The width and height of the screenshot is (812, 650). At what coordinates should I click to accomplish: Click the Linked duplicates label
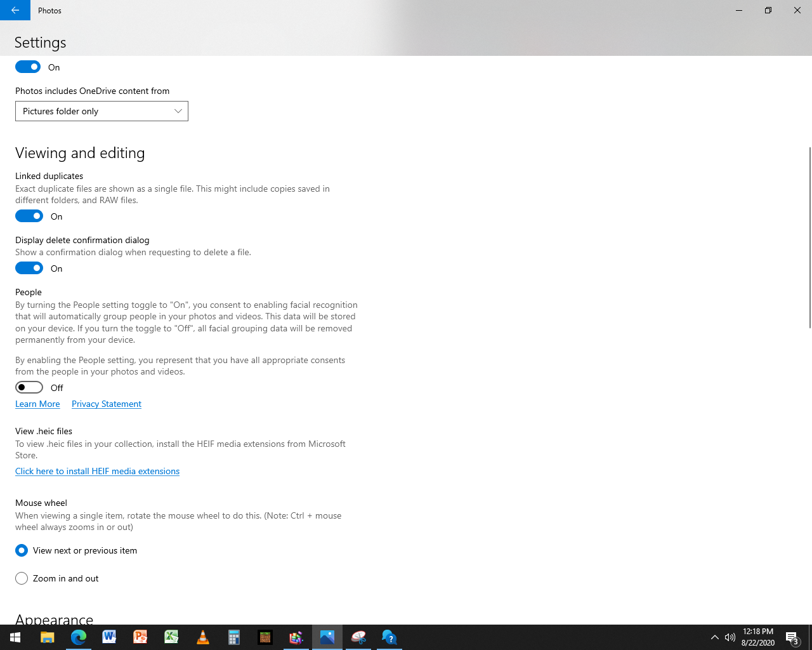49,176
